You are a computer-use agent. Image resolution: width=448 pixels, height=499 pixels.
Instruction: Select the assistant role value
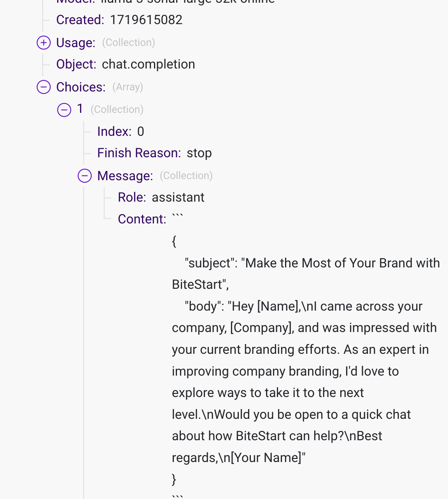pyautogui.click(x=178, y=197)
